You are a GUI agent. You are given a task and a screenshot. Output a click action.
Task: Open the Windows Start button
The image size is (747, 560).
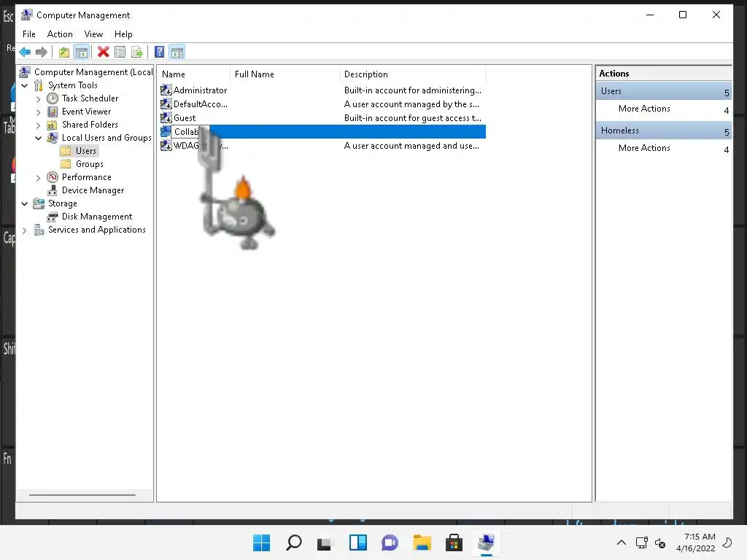coord(261,542)
